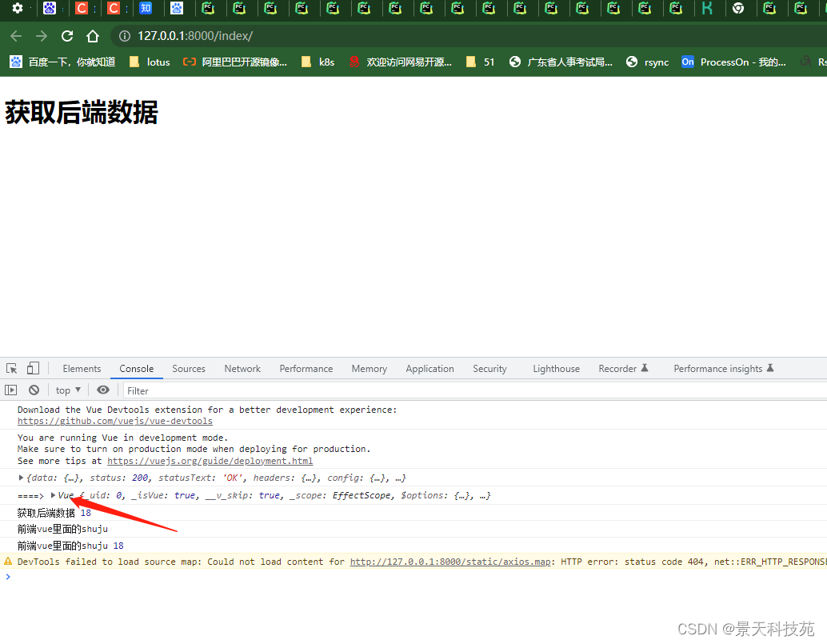Viewport: 827px width, 644px height.
Task: Click the live expression eye icon
Action: pyautogui.click(x=103, y=390)
